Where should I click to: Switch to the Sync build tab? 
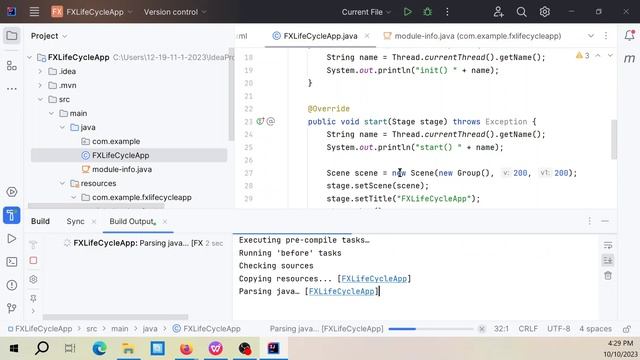(x=76, y=221)
